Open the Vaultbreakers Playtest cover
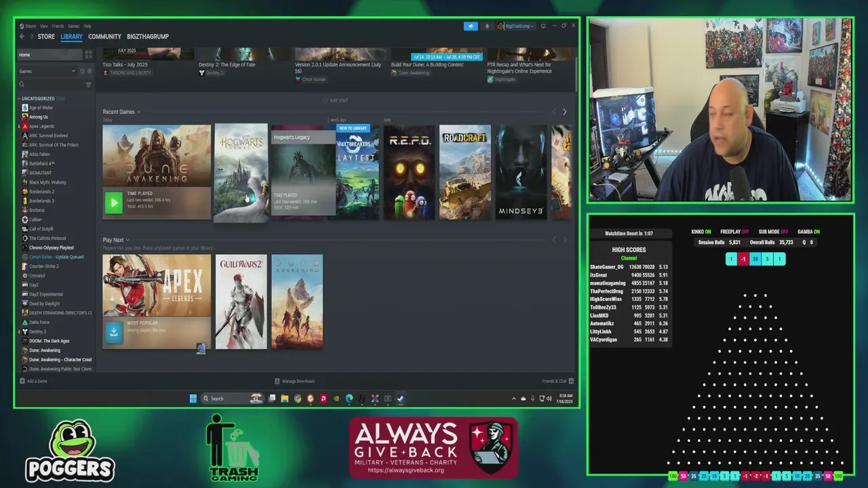This screenshot has height=488, width=868. tap(357, 172)
